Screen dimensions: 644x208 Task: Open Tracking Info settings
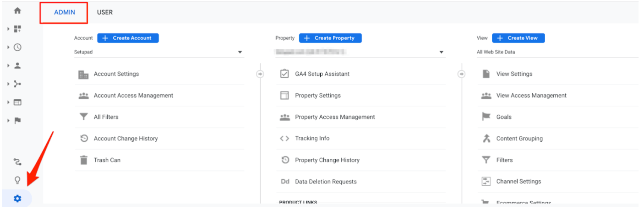click(312, 139)
